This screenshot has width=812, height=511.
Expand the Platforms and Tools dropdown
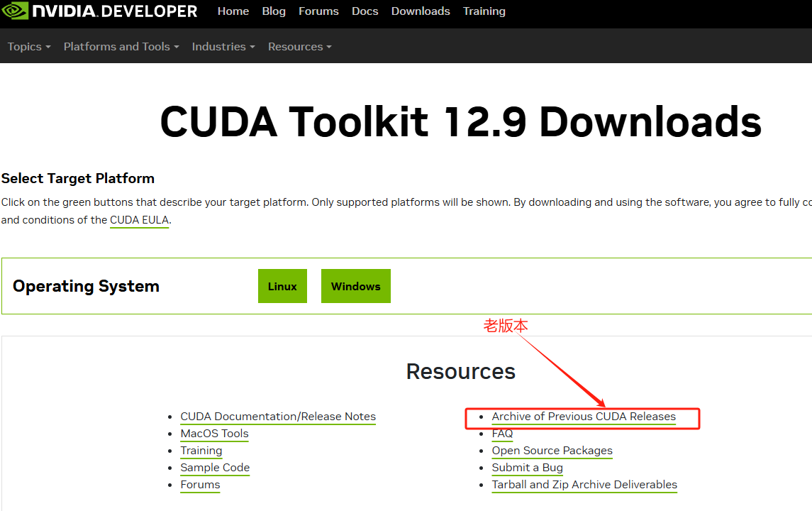[121, 47]
